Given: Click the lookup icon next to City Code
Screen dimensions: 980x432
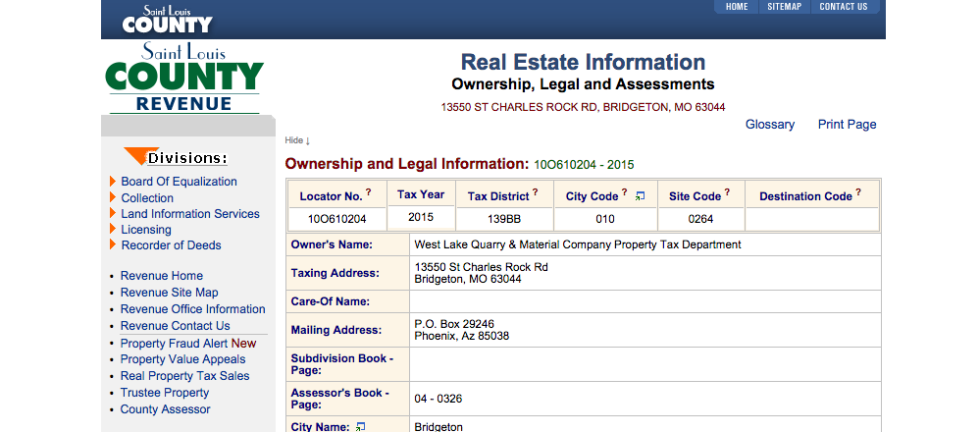Looking at the screenshot, I should (x=640, y=196).
